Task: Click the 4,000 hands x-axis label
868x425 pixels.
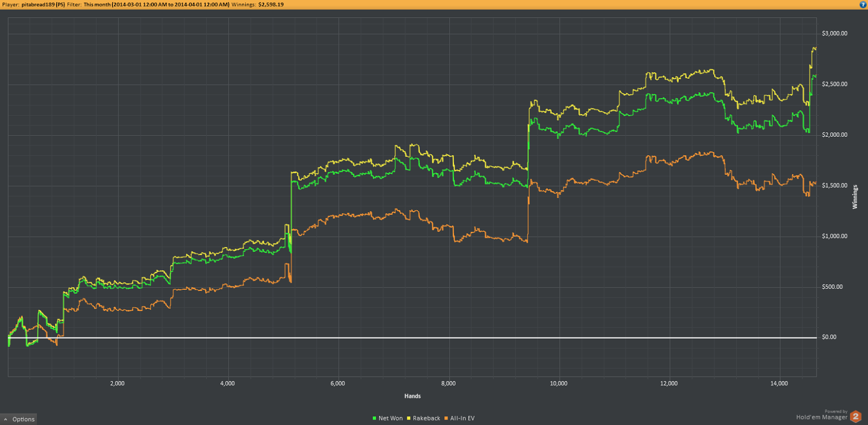Action: (227, 384)
